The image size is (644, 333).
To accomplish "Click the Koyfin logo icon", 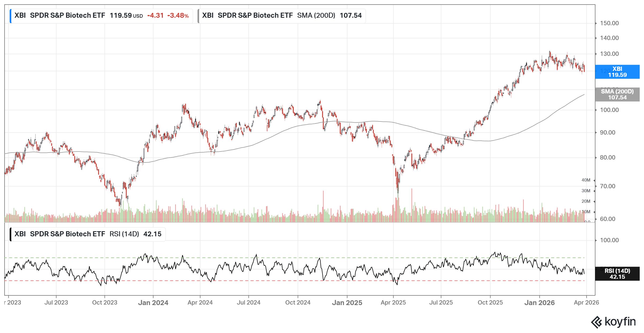I will tap(596, 322).
